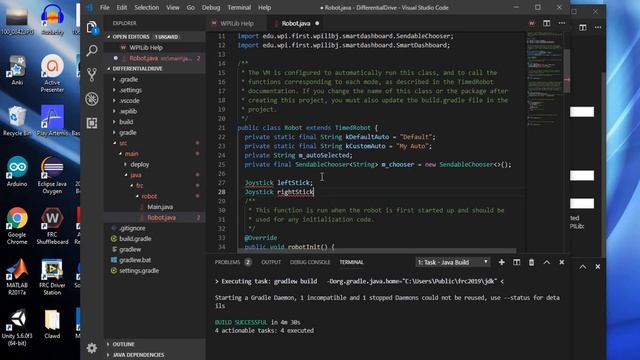
Task: Place cursor after rightStick on line 28
Action: pos(314,192)
